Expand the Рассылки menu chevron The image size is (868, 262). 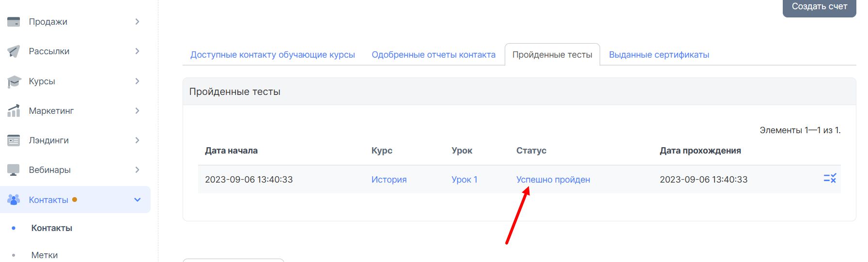point(137,51)
